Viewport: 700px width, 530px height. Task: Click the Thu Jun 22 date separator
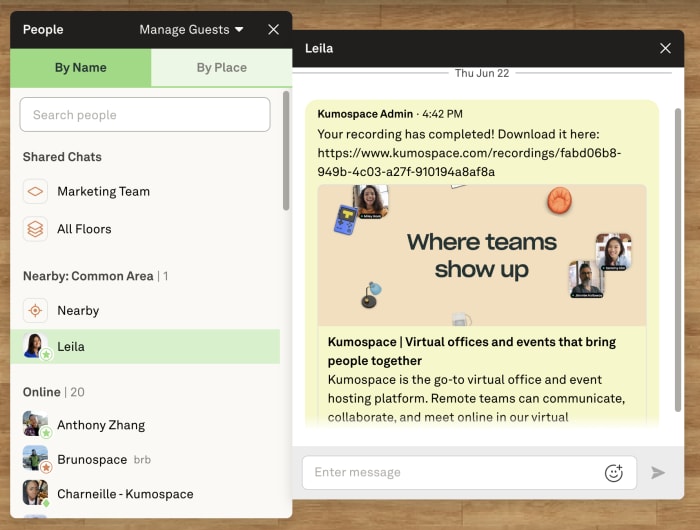click(x=482, y=73)
